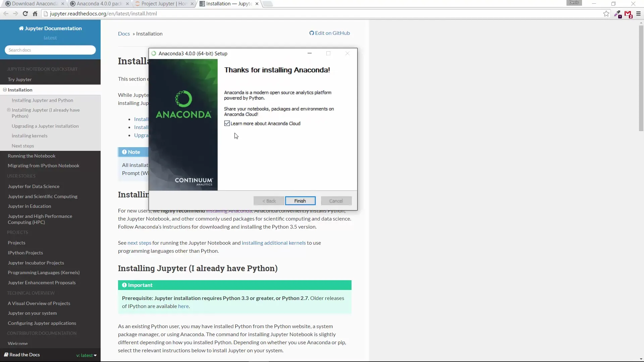Expand Installing Jupyter (I already have Python)
This screenshot has height=362, width=644.
point(9,110)
